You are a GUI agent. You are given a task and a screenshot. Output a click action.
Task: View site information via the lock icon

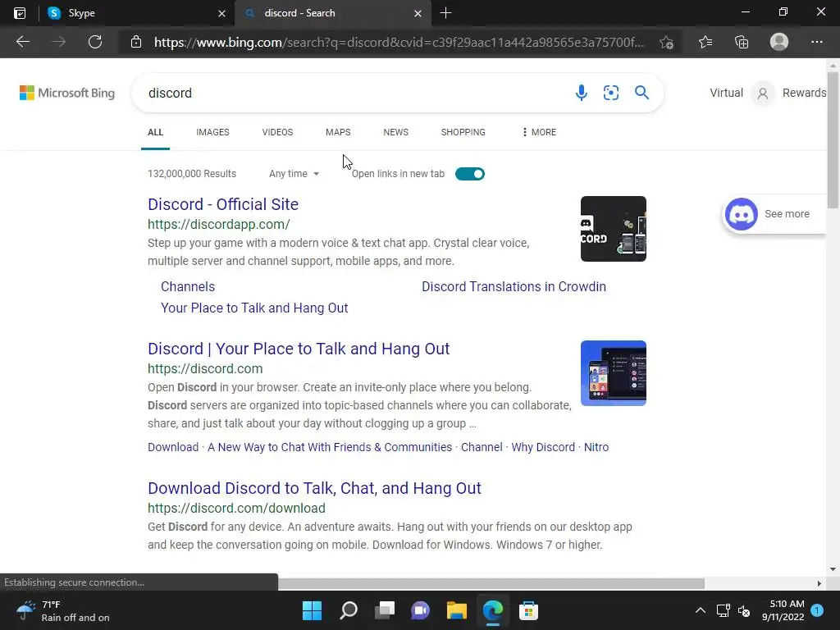[x=136, y=42]
